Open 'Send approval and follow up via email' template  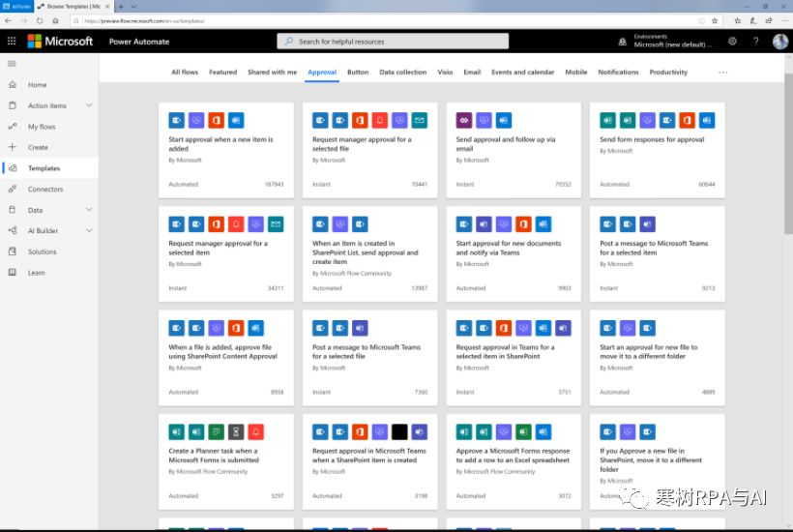514,150
